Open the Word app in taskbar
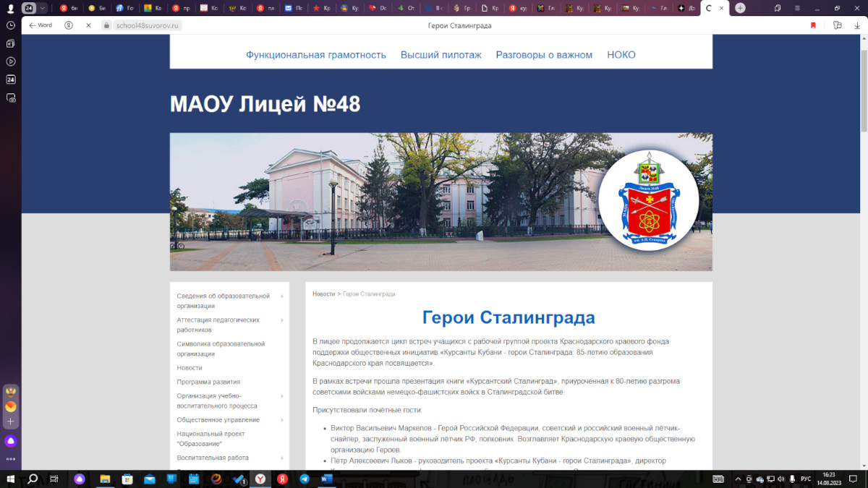The image size is (868, 488). (x=327, y=479)
